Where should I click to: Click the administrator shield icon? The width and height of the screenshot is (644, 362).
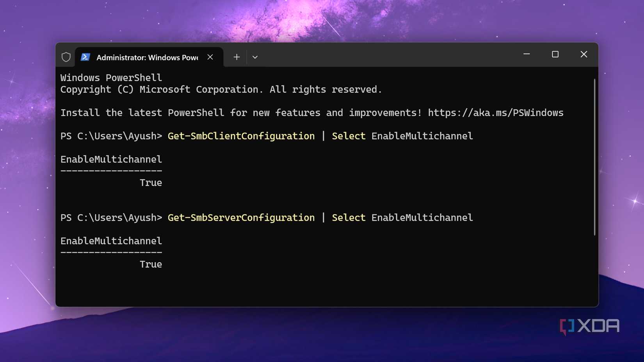pos(66,57)
